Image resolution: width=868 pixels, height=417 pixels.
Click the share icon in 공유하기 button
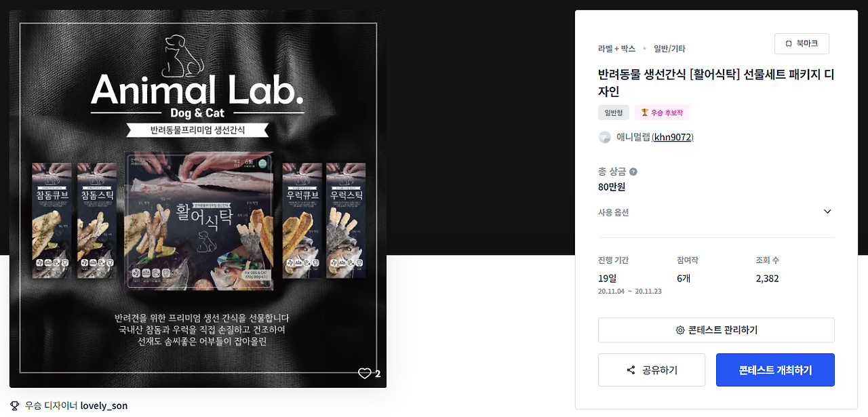point(631,370)
